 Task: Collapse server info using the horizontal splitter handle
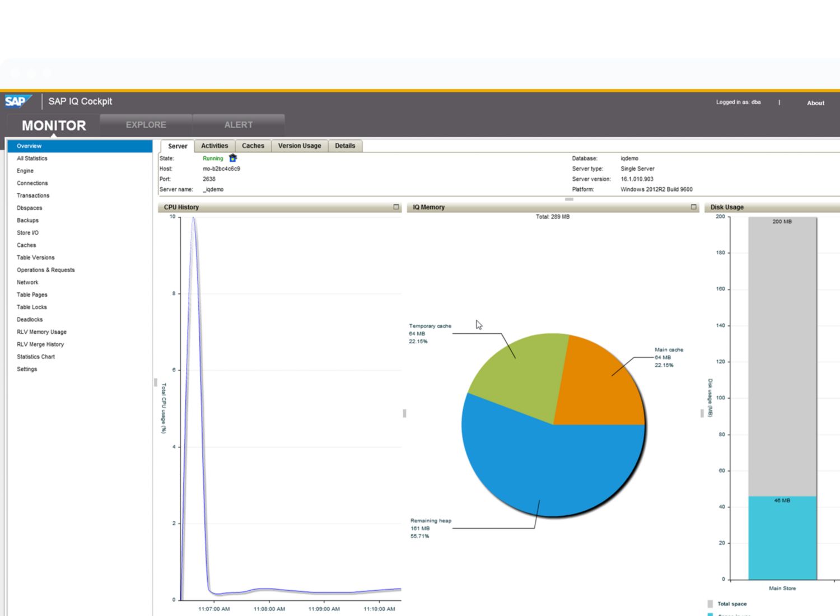(569, 199)
